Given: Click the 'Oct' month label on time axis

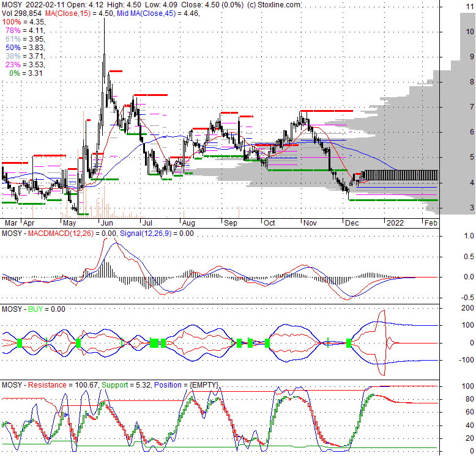Looking at the screenshot, I should tap(269, 223).
